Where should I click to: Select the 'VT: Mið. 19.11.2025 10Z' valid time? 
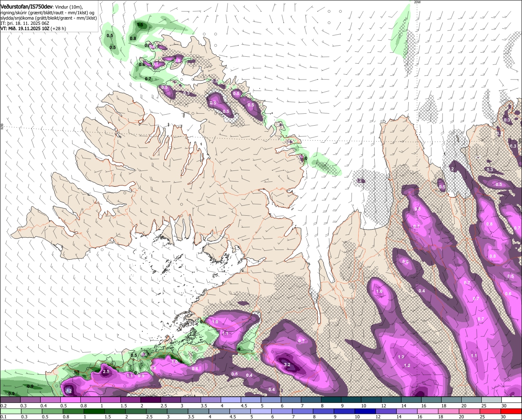(25, 29)
